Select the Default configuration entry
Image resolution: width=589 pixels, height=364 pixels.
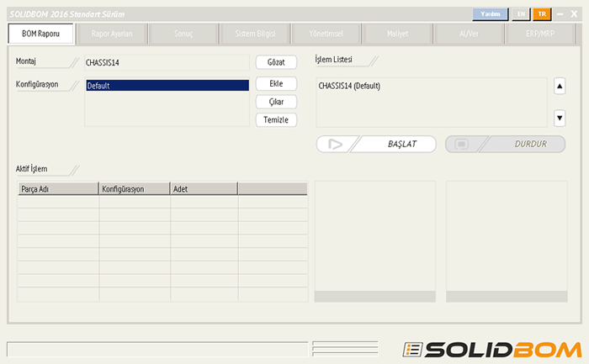167,86
